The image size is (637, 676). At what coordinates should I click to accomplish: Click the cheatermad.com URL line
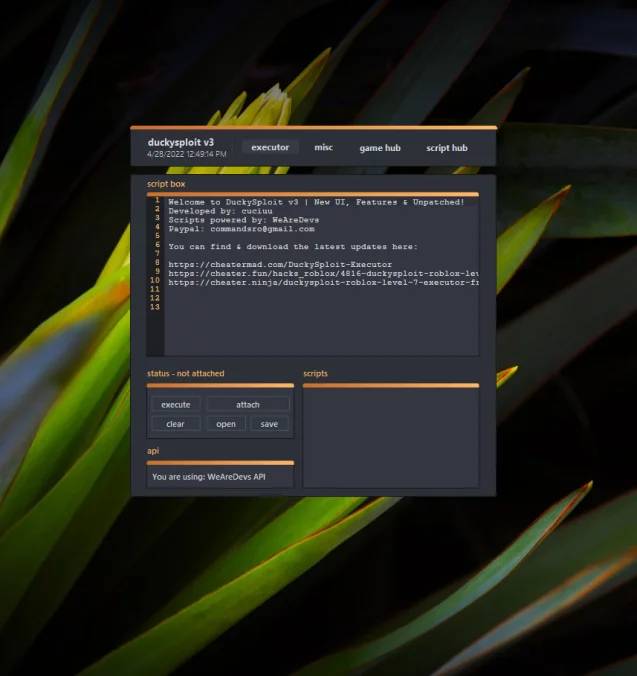click(280, 264)
